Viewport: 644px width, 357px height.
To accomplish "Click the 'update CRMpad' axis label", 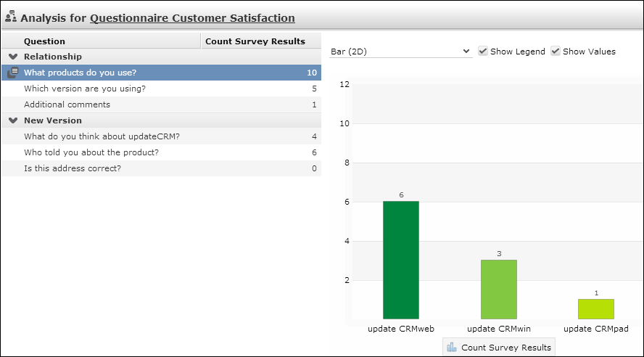I will pos(596,329).
